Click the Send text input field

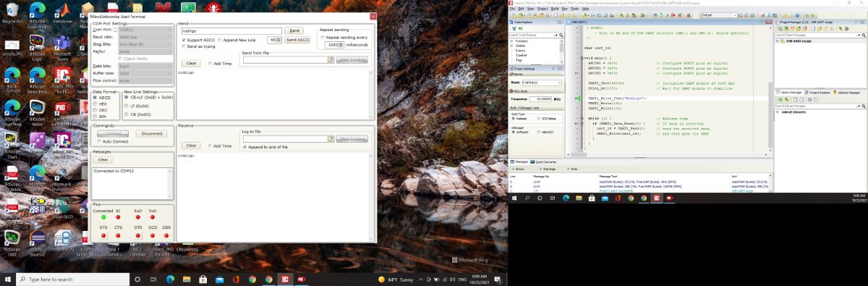tap(231, 30)
